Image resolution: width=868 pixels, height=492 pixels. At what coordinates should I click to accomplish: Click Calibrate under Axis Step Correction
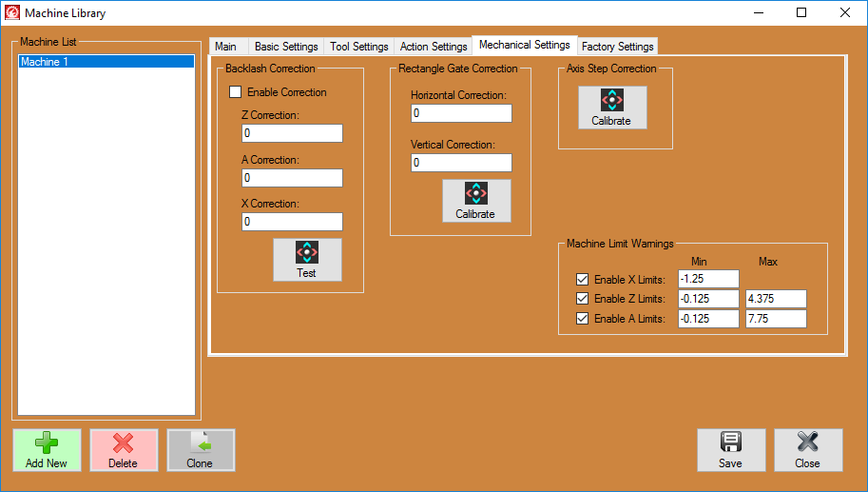611,108
